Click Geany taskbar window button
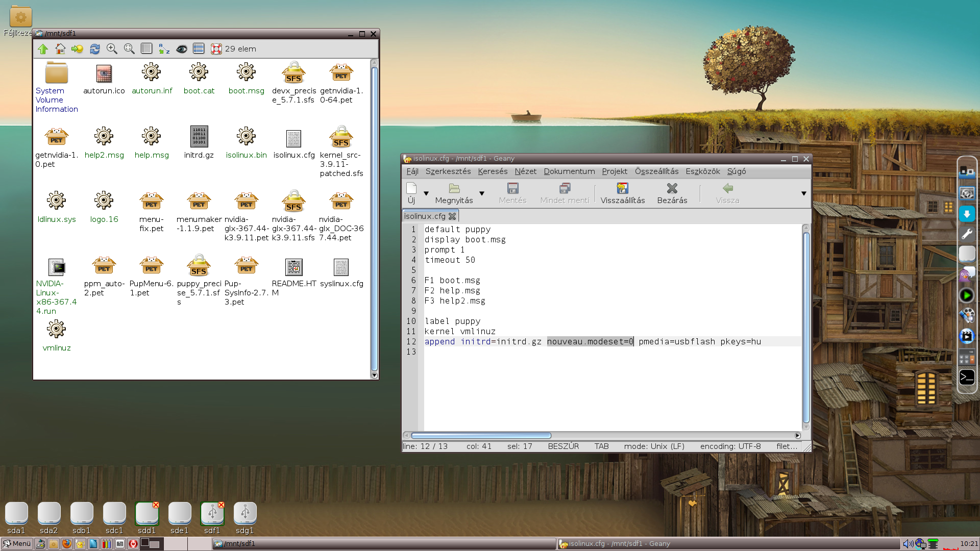This screenshot has height=551, width=980. [x=729, y=544]
